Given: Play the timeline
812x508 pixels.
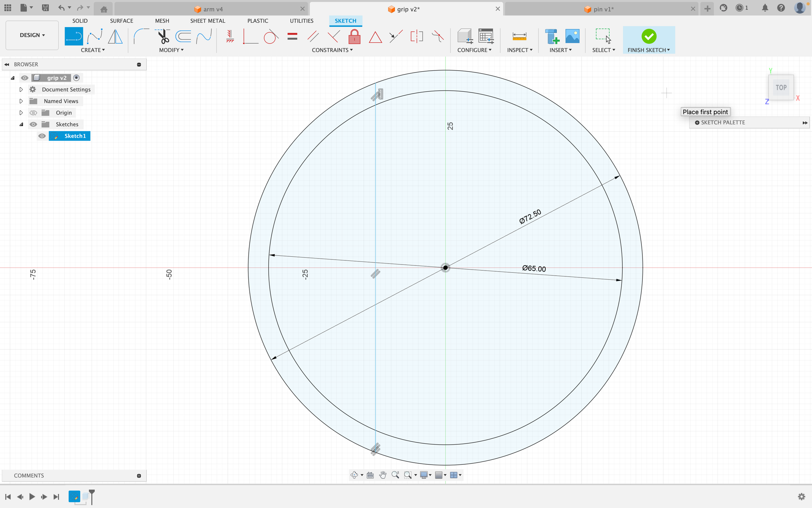Looking at the screenshot, I should pos(32,497).
